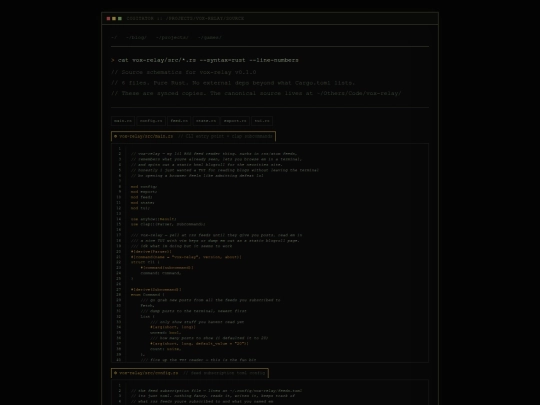This screenshot has width=540, height=405.
Task: Click the 'use clap::{Parser, Subcommand};' line
Action: pos(168,224)
